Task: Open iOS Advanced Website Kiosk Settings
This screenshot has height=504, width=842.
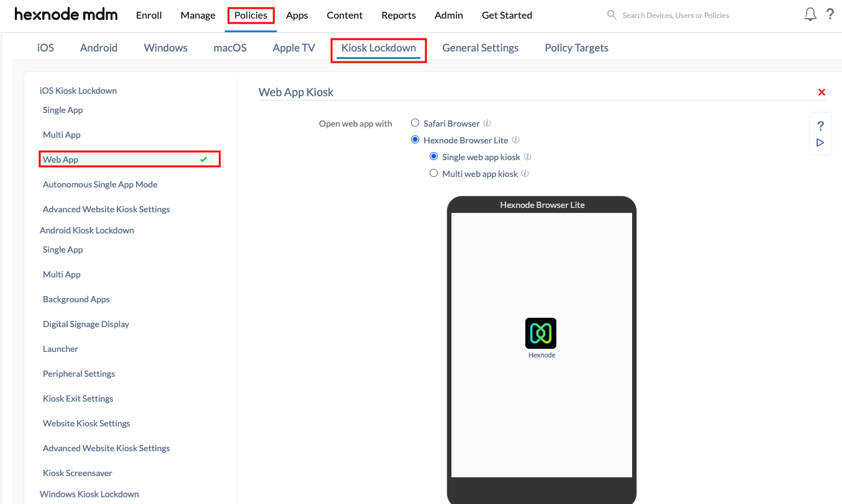Action: click(106, 209)
